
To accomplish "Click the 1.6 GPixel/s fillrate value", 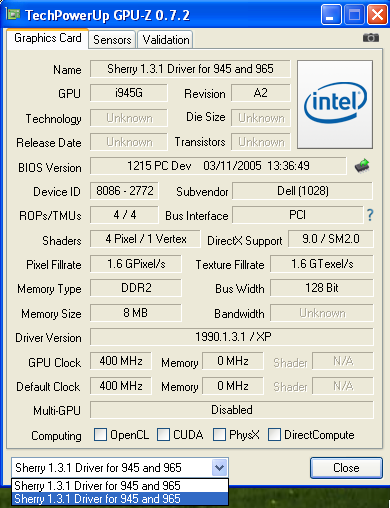I will (x=136, y=264).
